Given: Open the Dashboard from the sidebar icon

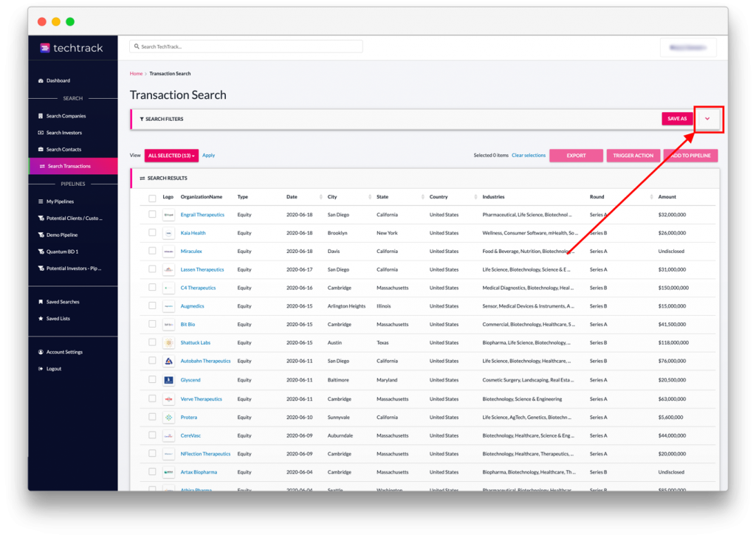Looking at the screenshot, I should pyautogui.click(x=41, y=80).
